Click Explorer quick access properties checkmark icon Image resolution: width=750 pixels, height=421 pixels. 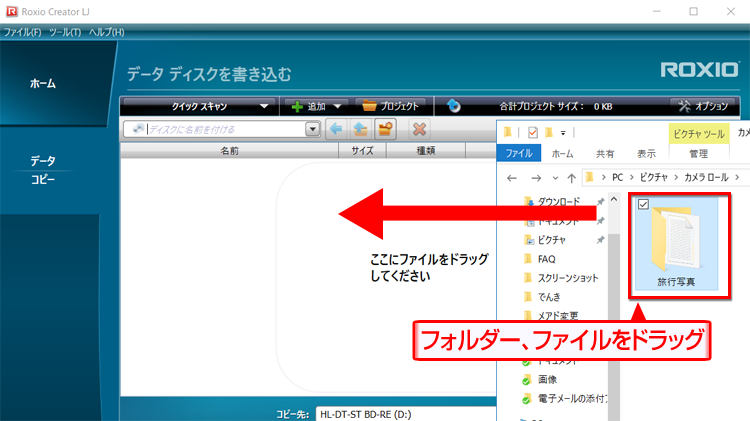coord(532,132)
